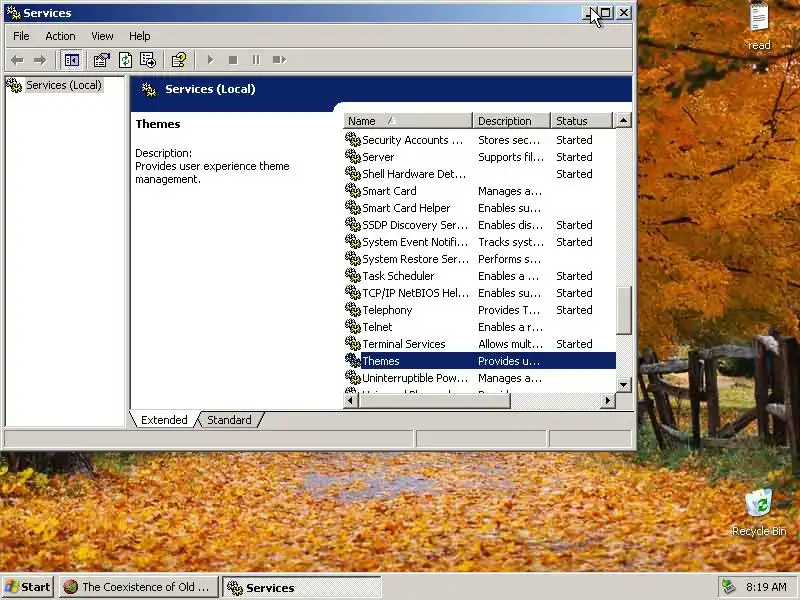Viewport: 800px width, 600px height.
Task: Switch to the Standard tab
Action: (229, 420)
